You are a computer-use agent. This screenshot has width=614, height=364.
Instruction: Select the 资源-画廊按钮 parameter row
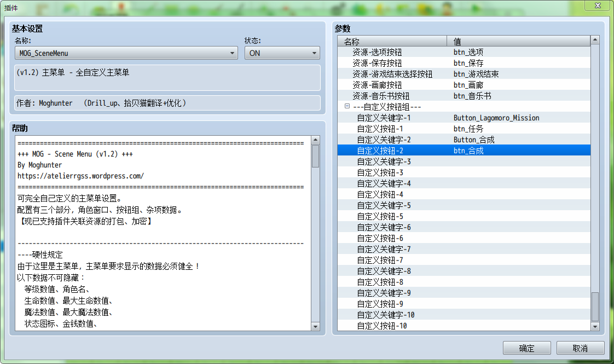(x=464, y=85)
